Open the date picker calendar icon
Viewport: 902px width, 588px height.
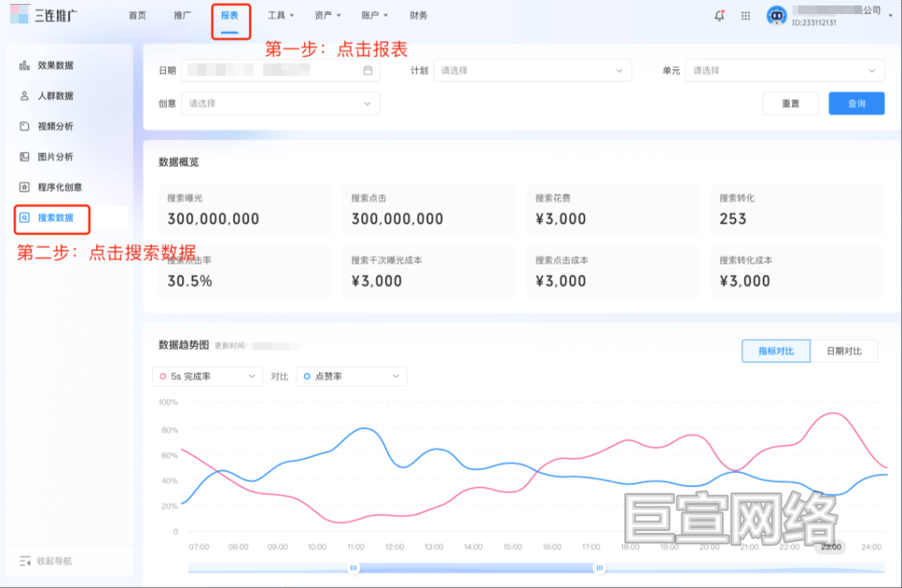(x=368, y=70)
